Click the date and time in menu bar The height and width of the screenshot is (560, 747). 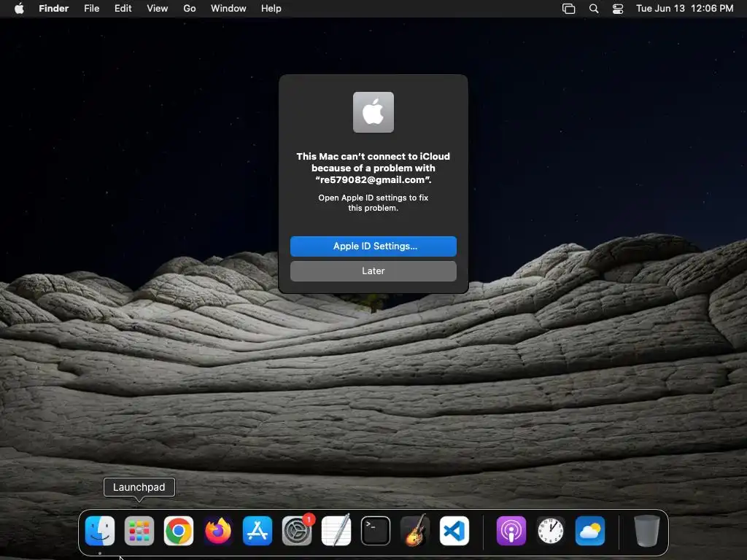(684, 8)
